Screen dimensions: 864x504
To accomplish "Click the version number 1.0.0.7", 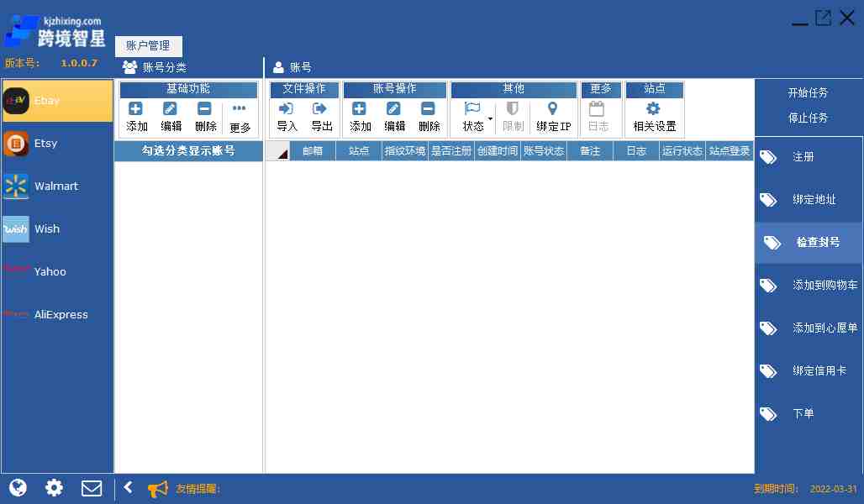I will coord(79,63).
